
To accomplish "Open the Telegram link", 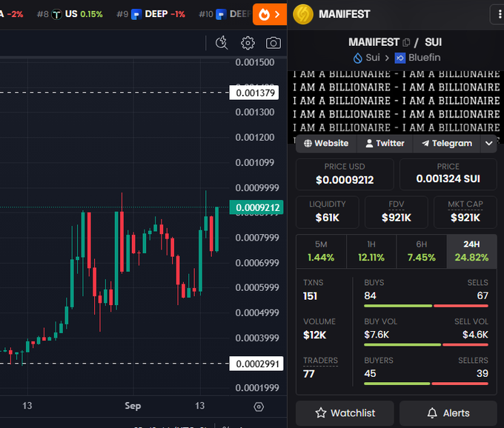I will coord(447,143).
